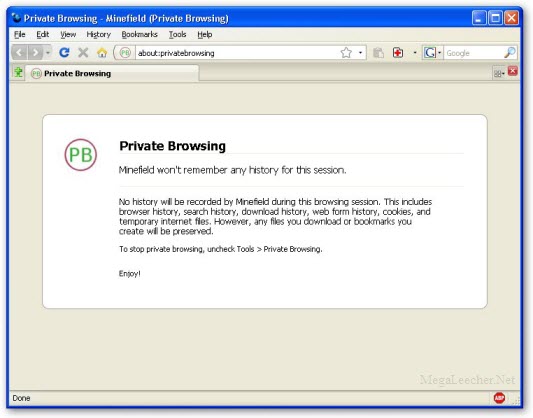
Task: Click 'To stop private browsing' instruction text
Action: coord(221,249)
